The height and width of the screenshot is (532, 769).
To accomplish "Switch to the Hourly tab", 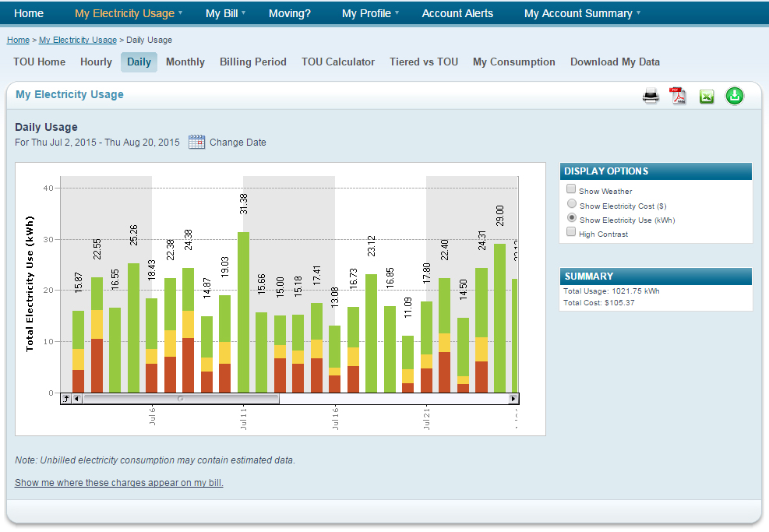I will coord(96,62).
